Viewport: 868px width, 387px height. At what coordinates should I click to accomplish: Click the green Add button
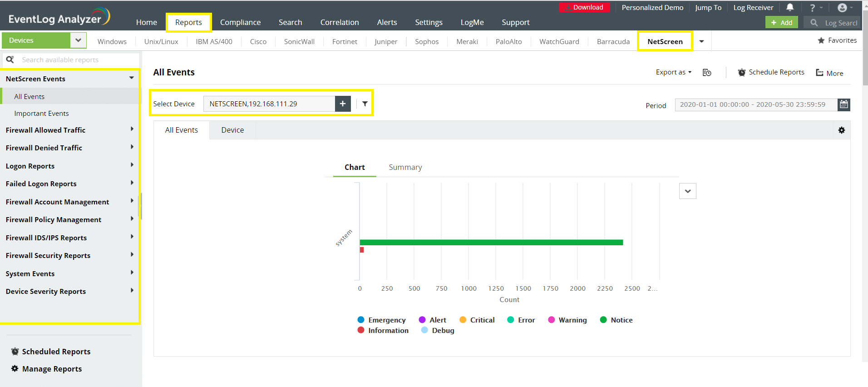coord(781,22)
